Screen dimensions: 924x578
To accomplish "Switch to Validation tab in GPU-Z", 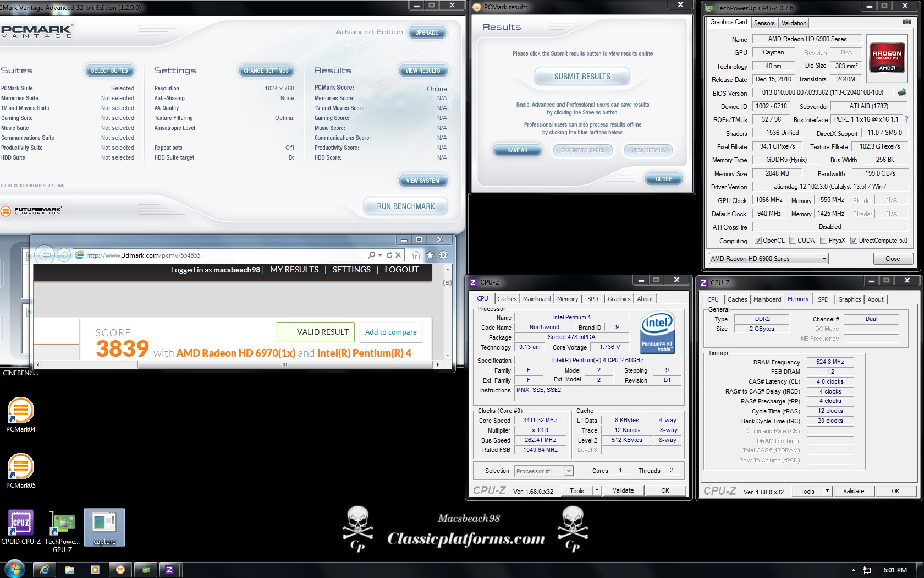I will pos(794,23).
